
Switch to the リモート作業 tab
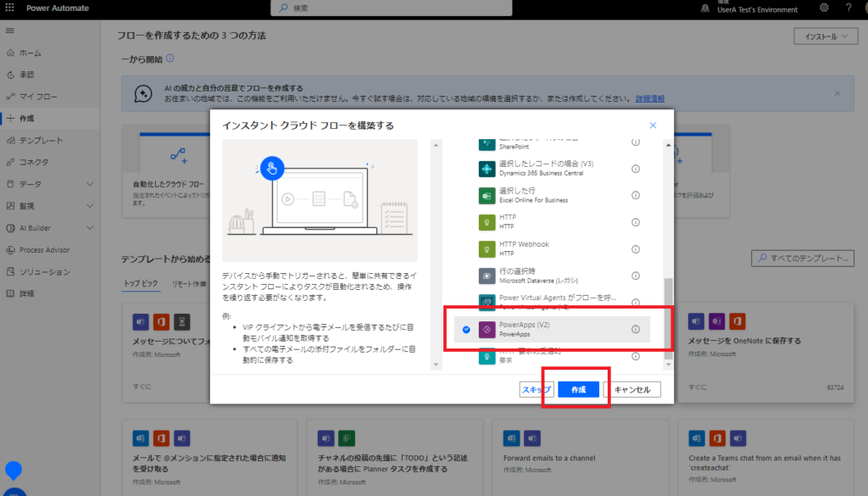(189, 283)
